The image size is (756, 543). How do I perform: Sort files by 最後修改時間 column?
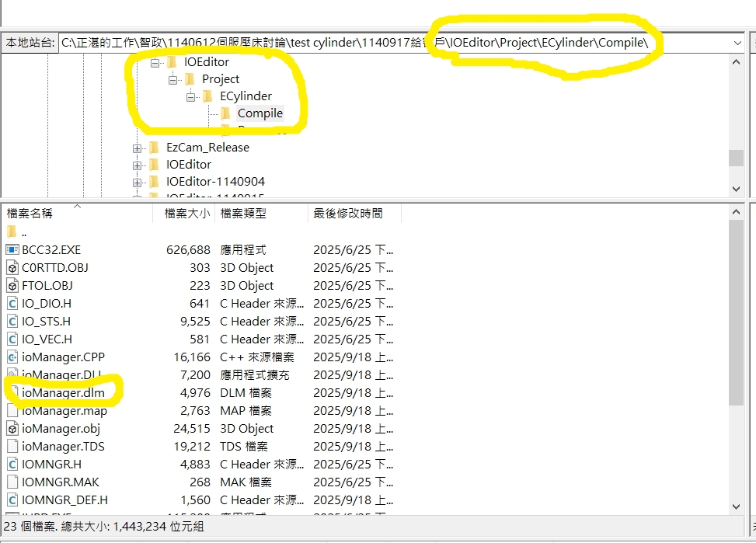coord(347,213)
